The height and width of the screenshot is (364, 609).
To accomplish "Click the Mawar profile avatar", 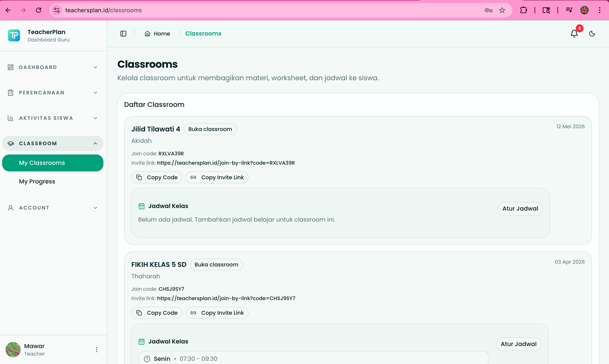I will [13, 350].
